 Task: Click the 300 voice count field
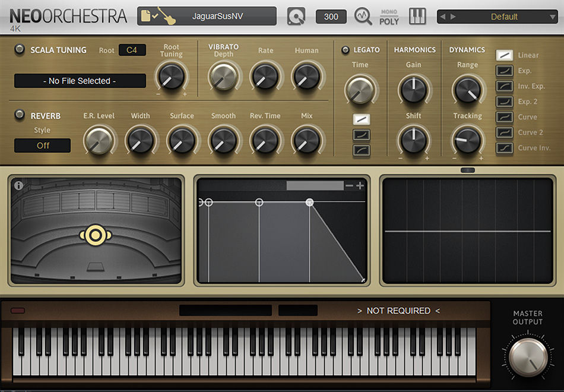[x=331, y=17]
